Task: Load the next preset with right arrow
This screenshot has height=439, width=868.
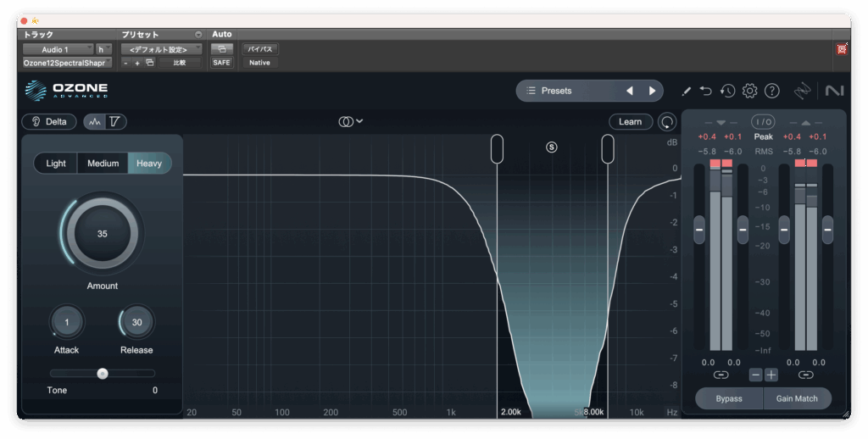Action: 652,91
